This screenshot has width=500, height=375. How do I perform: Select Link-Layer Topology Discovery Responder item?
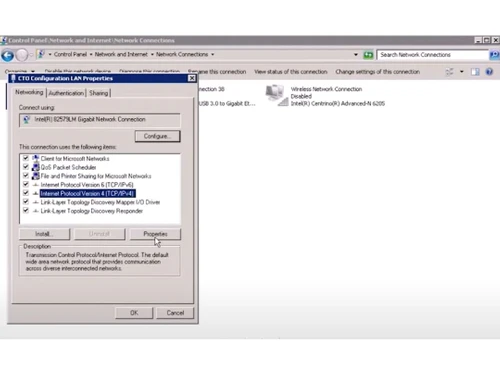click(92, 211)
